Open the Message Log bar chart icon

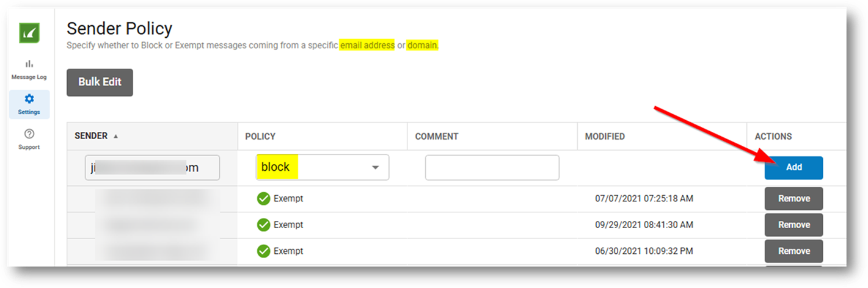point(29,64)
